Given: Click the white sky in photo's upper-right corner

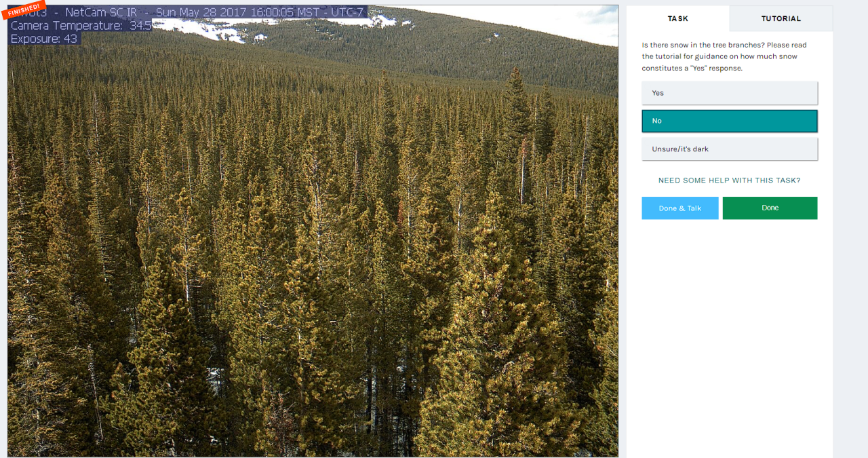Looking at the screenshot, I should coord(583,24).
